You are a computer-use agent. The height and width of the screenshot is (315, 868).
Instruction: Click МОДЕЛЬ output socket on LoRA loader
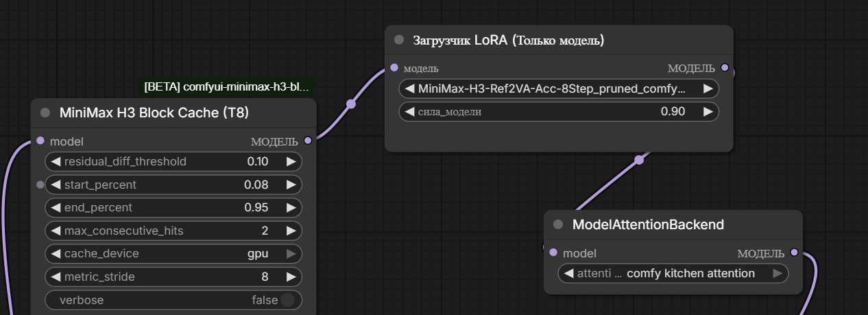(x=725, y=69)
